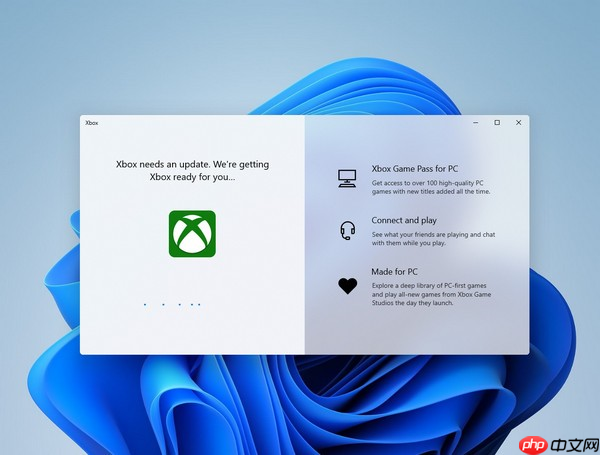This screenshot has height=455, width=600.
Task: Maximize the Xbox window
Action: 497,122
